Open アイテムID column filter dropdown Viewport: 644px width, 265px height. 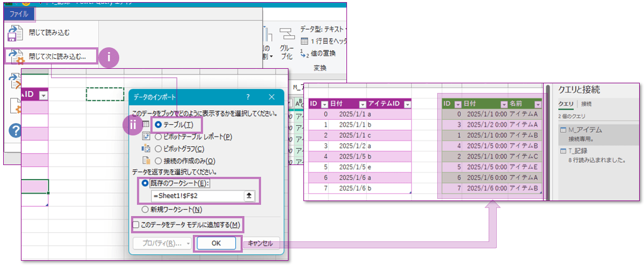point(407,104)
